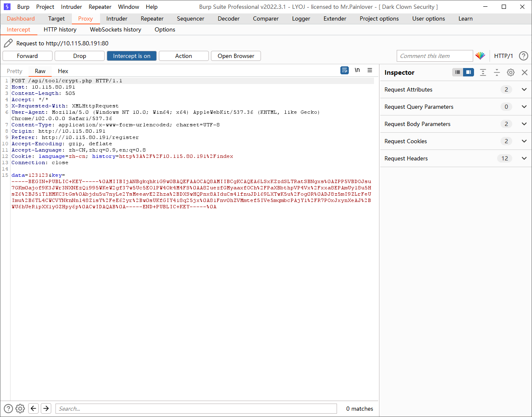This screenshot has width=532, height=417.
Task: Open the Window menu
Action: (x=129, y=7)
